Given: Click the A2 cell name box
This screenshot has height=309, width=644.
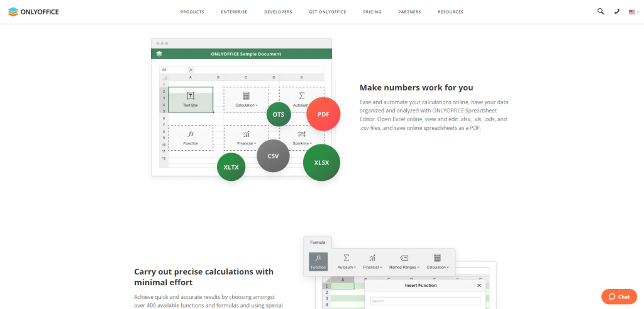Looking at the screenshot, I should coord(174,70).
